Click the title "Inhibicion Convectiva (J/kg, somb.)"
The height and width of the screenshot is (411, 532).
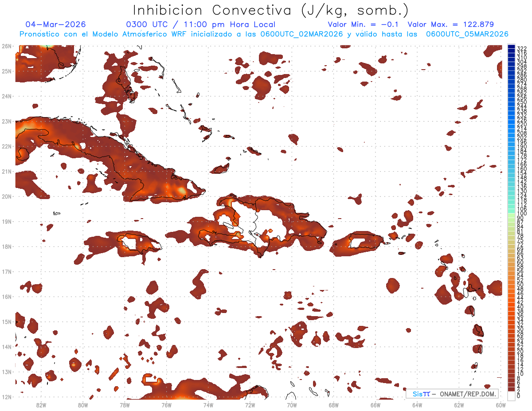(x=271, y=10)
